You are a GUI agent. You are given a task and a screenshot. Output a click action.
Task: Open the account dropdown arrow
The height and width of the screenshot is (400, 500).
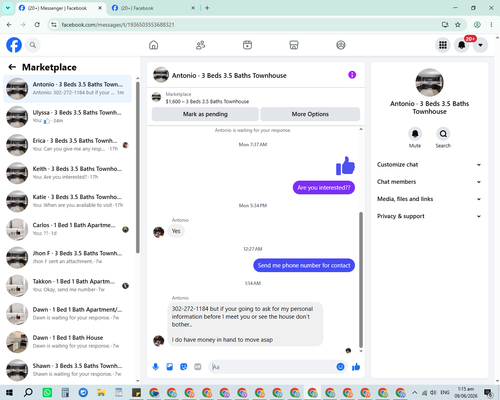(480, 45)
